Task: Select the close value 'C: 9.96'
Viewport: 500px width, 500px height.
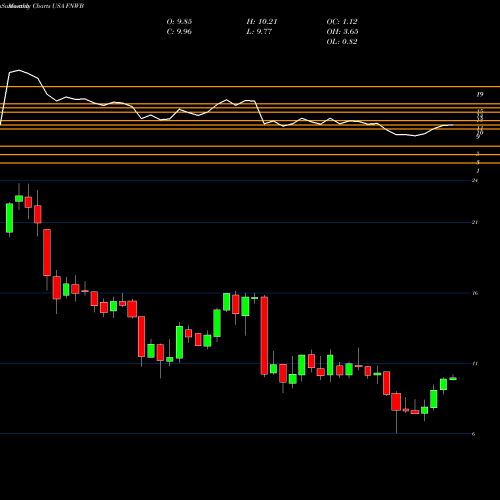Action: [179, 32]
